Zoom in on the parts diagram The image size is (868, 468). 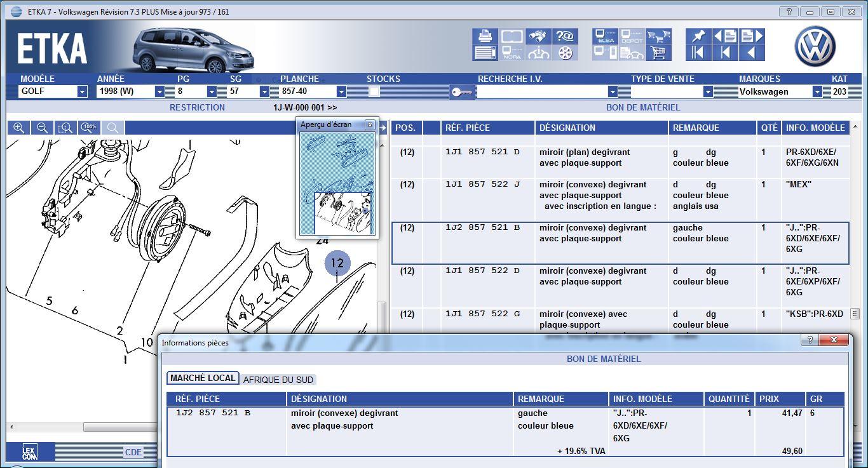click(x=19, y=128)
